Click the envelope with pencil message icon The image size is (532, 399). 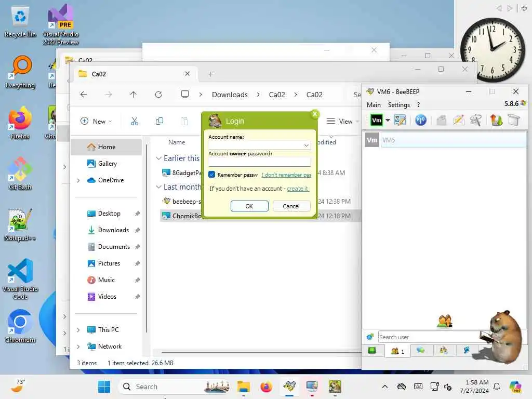point(458,120)
